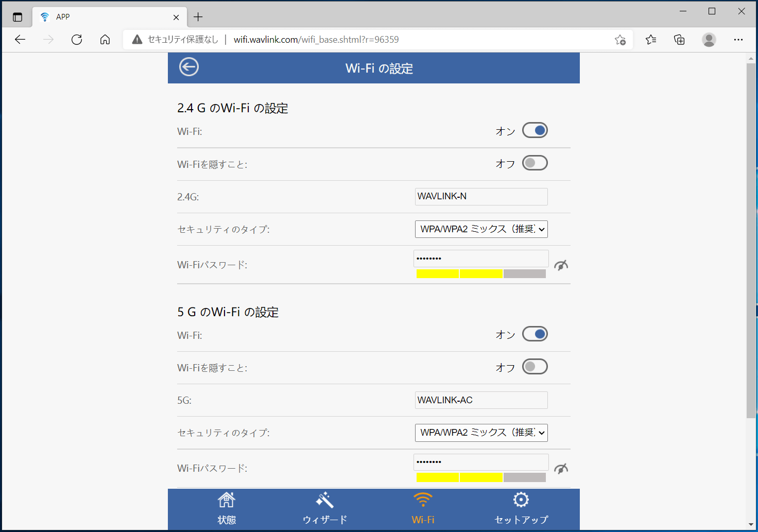The image size is (758, 532).
Task: Expand the 5G security type dropdown
Action: 481,433
